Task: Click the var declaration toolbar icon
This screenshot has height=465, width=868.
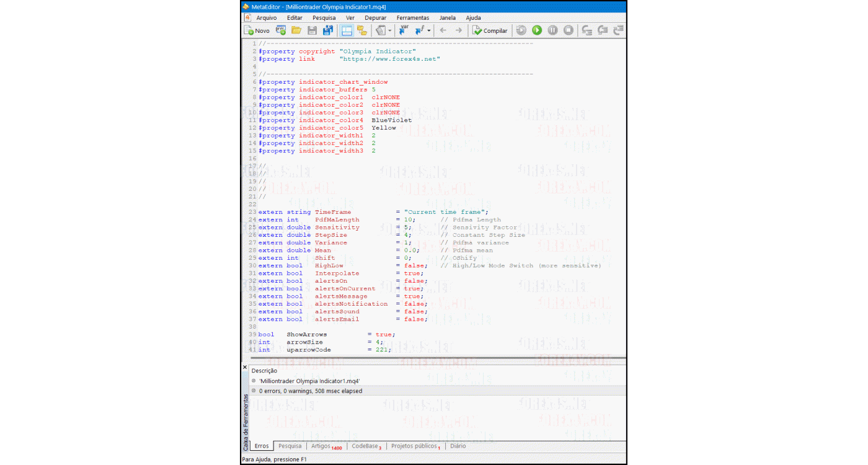Action: click(404, 30)
